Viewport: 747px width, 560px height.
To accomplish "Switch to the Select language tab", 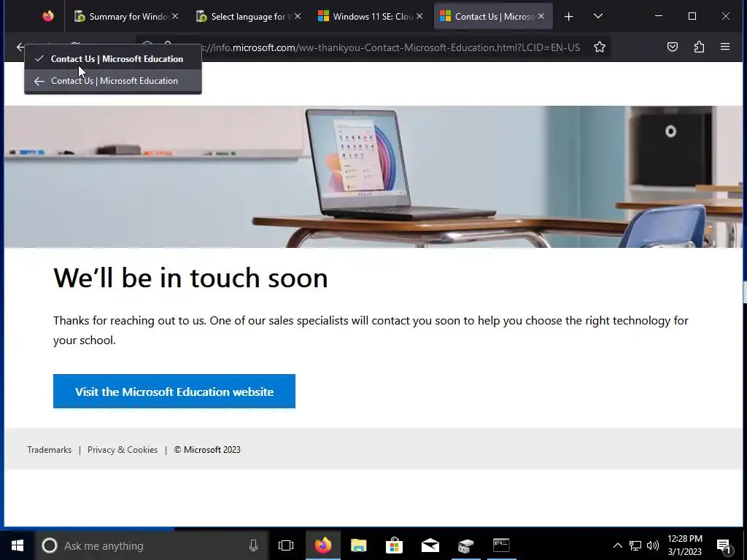I will coord(248,16).
